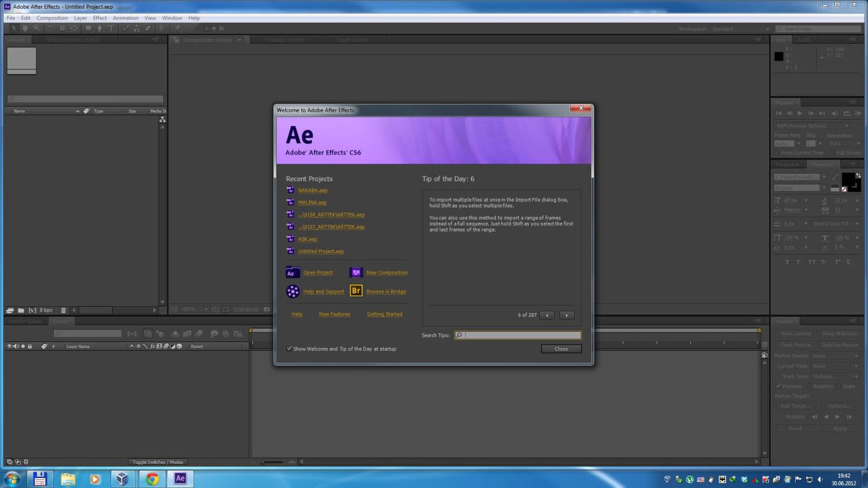Click the Br Bridge icon in Welcome dialog
Image resolution: width=868 pixels, height=488 pixels.
pyautogui.click(x=356, y=291)
